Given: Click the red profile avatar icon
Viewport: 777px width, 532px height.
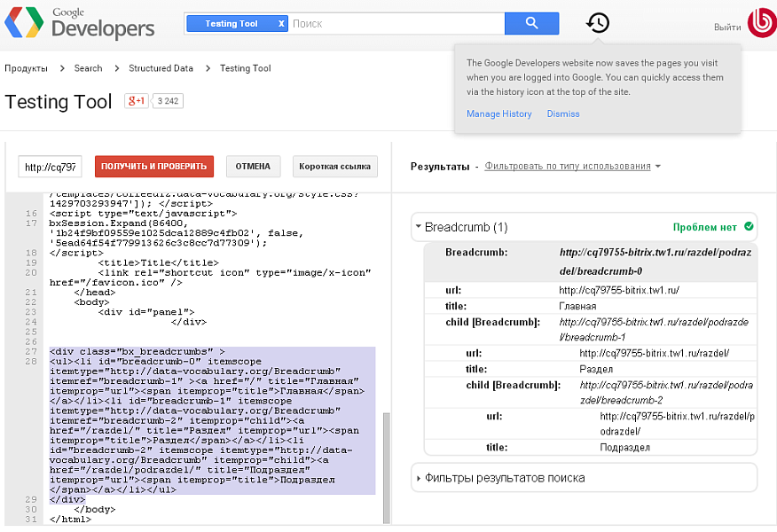Looking at the screenshot, I should pyautogui.click(x=760, y=25).
